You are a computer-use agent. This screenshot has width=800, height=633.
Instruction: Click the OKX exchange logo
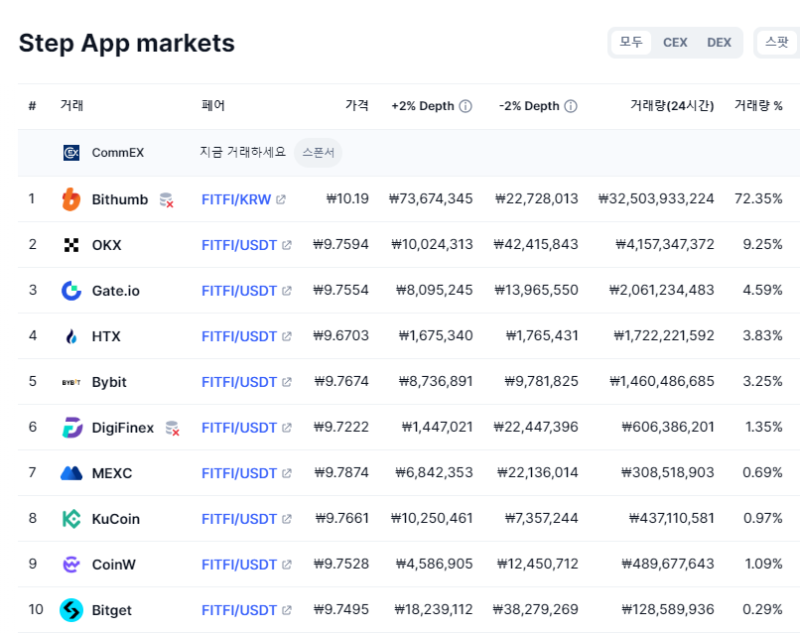[71, 245]
